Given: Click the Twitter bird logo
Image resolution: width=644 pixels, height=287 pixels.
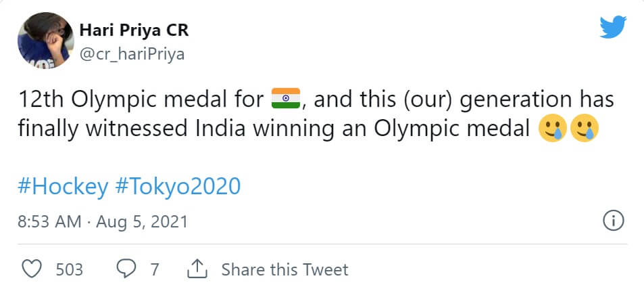Looking at the screenshot, I should (614, 28).
